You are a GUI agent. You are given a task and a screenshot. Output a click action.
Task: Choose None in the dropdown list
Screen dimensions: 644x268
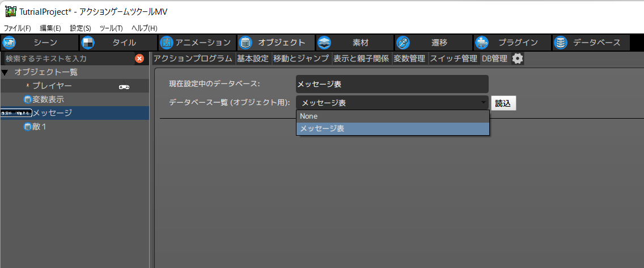(393, 116)
